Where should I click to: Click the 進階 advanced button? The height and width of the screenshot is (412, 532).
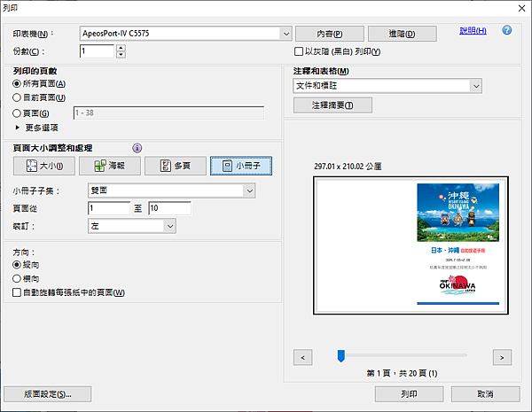tap(402, 34)
